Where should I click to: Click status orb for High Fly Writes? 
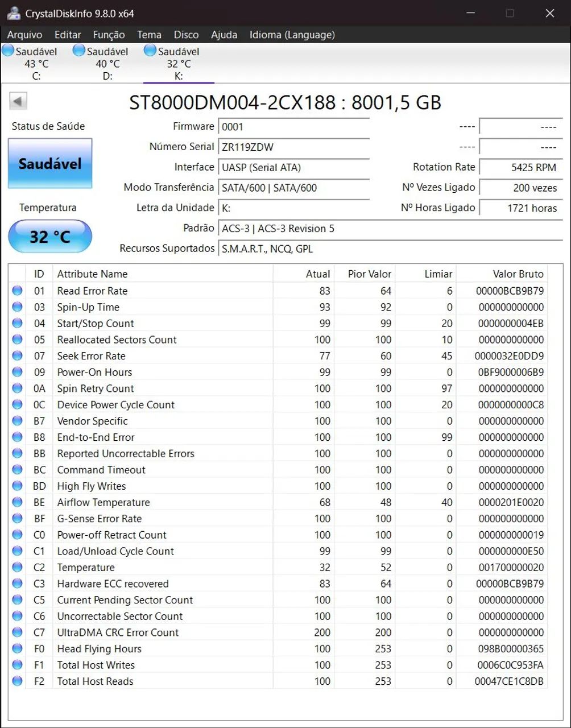[17, 486]
